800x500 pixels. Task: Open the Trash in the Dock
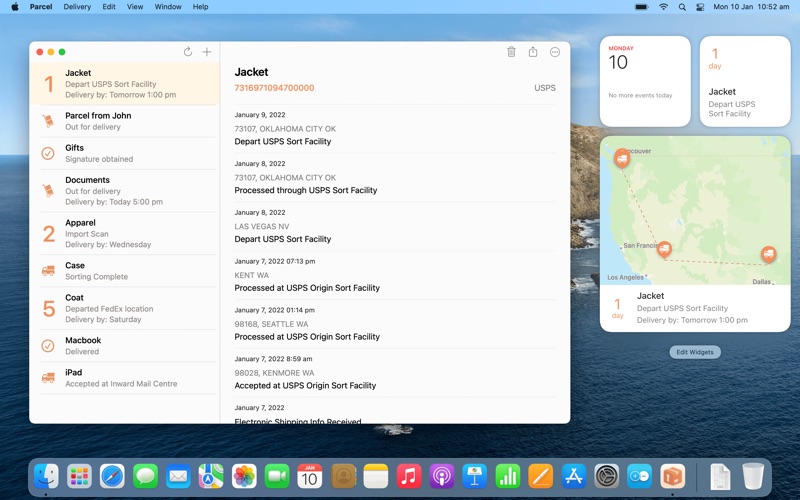[x=753, y=477]
